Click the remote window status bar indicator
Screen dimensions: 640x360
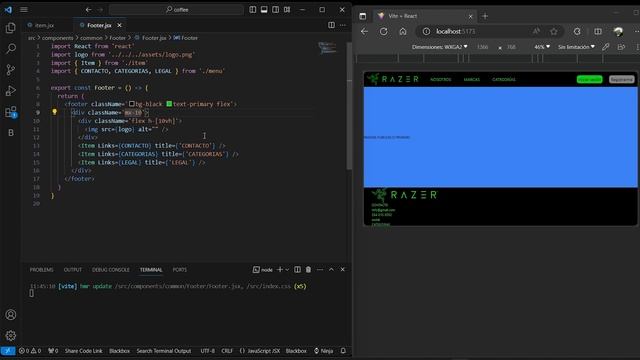click(x=8, y=351)
